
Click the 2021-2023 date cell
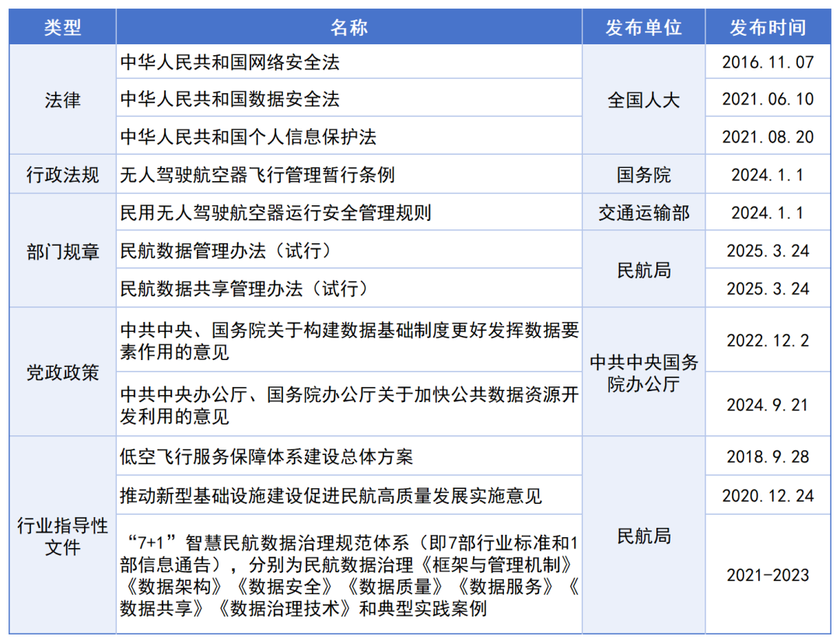point(767,575)
